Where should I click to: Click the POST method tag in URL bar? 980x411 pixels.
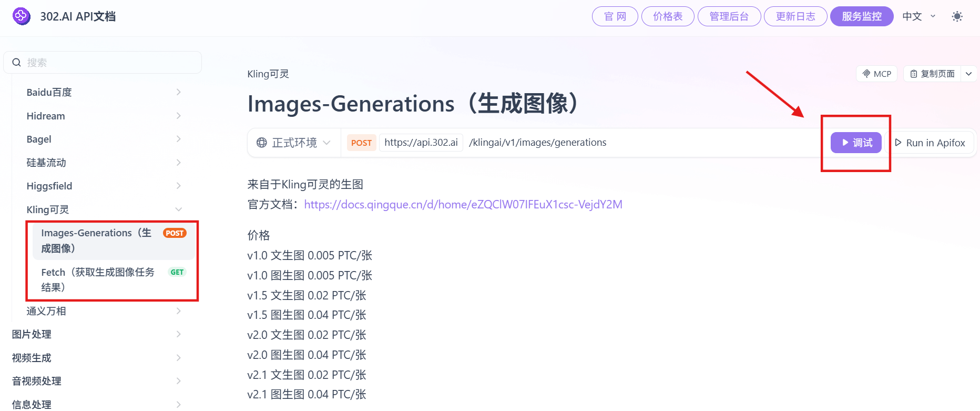click(x=361, y=143)
